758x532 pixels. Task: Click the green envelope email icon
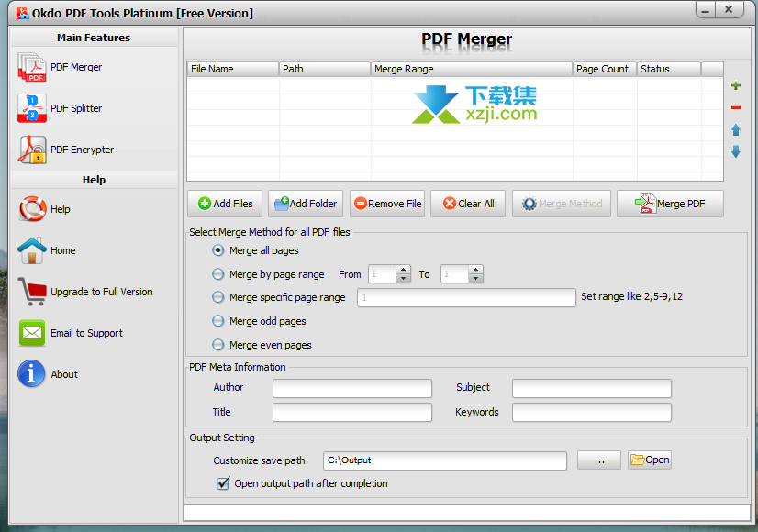(32, 333)
